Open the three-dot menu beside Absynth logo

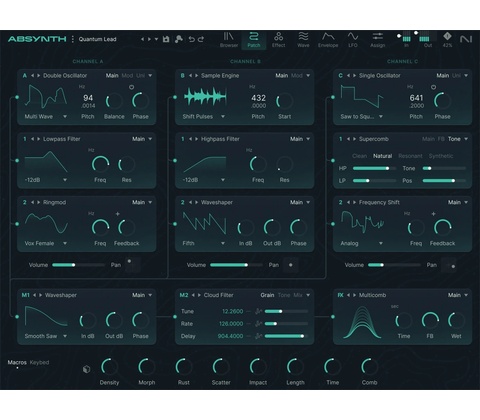pos(73,39)
